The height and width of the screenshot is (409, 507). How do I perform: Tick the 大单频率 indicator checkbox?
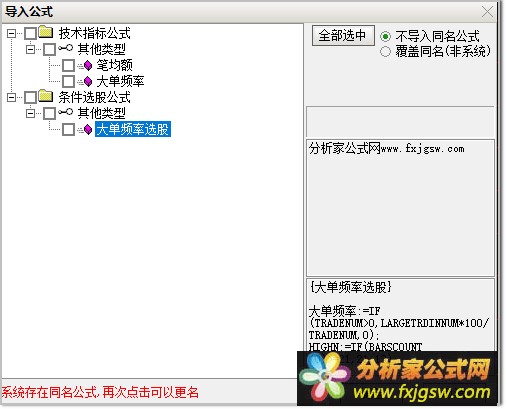tap(69, 81)
